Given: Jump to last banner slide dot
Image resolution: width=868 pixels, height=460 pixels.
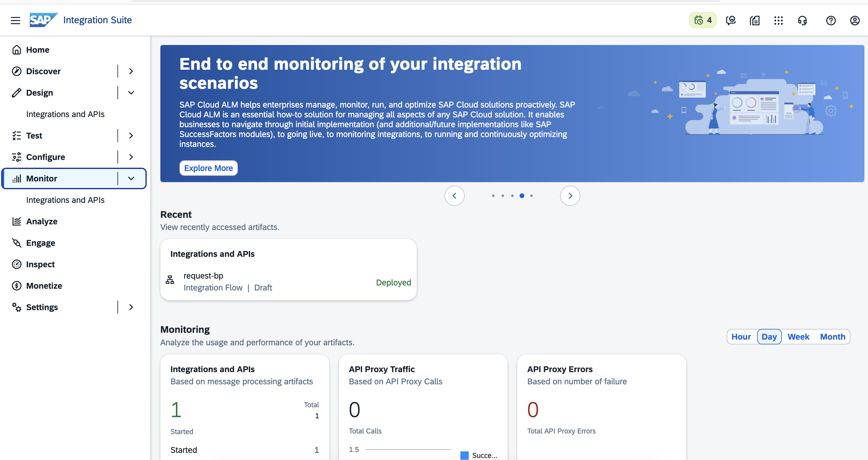Looking at the screenshot, I should [x=531, y=196].
